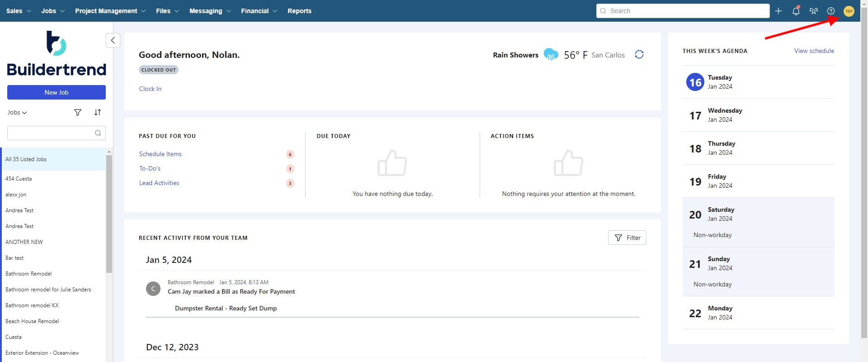
Task: Select the Bathroom Remodel job
Action: click(x=53, y=274)
